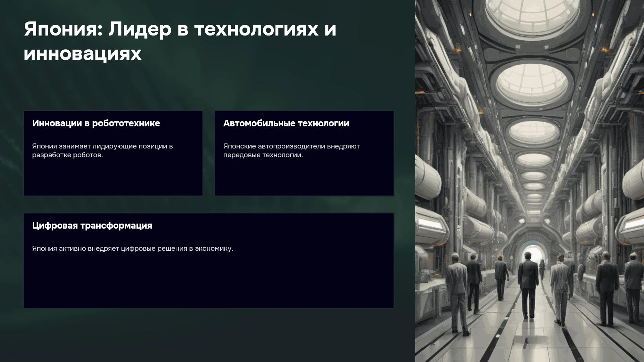
Task: Select the central man in the dark suit
Action: point(528,285)
